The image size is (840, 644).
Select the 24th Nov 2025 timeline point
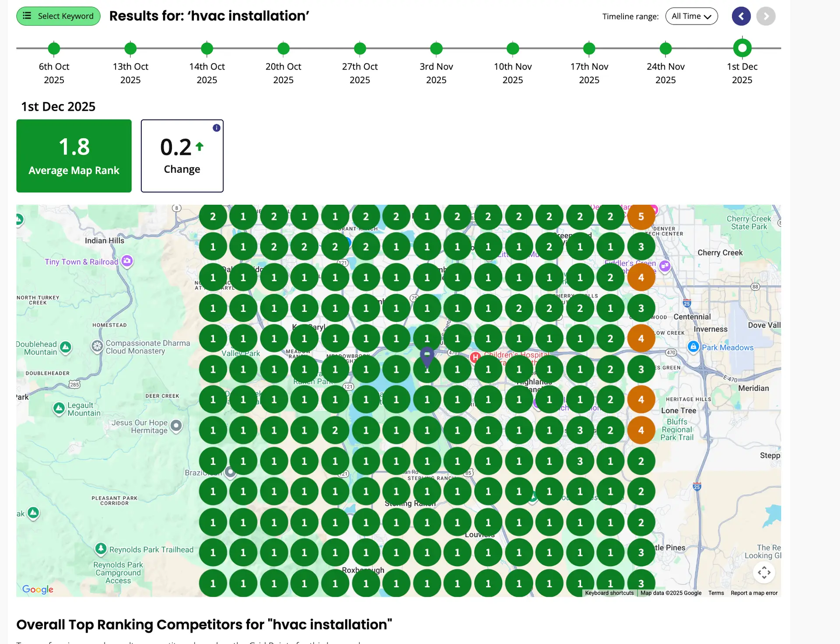(x=665, y=48)
